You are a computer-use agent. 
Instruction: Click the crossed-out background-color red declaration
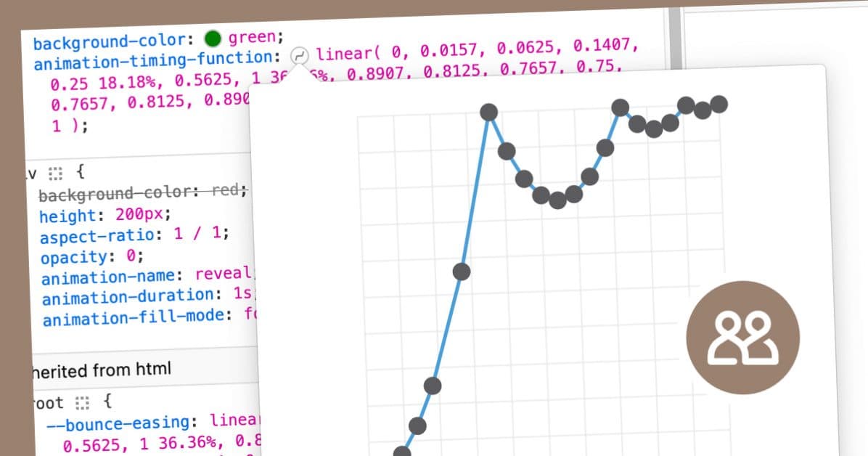[142, 195]
